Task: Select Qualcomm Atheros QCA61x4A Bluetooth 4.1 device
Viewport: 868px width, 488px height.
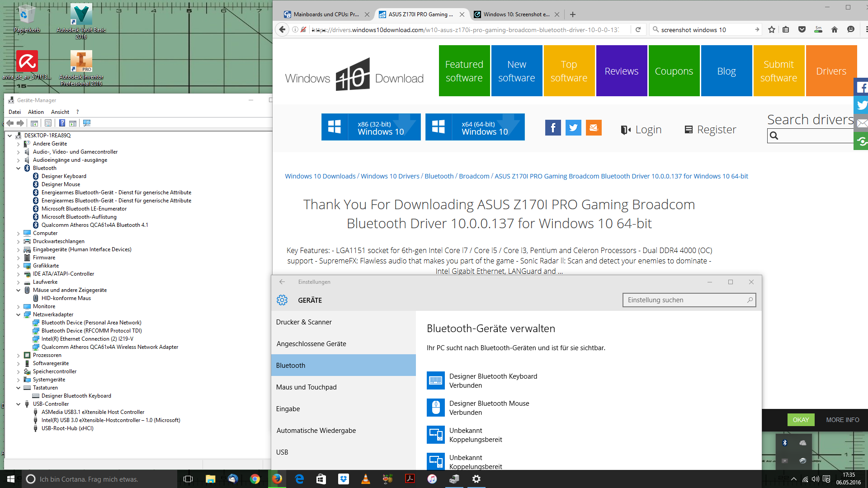Action: click(x=94, y=225)
